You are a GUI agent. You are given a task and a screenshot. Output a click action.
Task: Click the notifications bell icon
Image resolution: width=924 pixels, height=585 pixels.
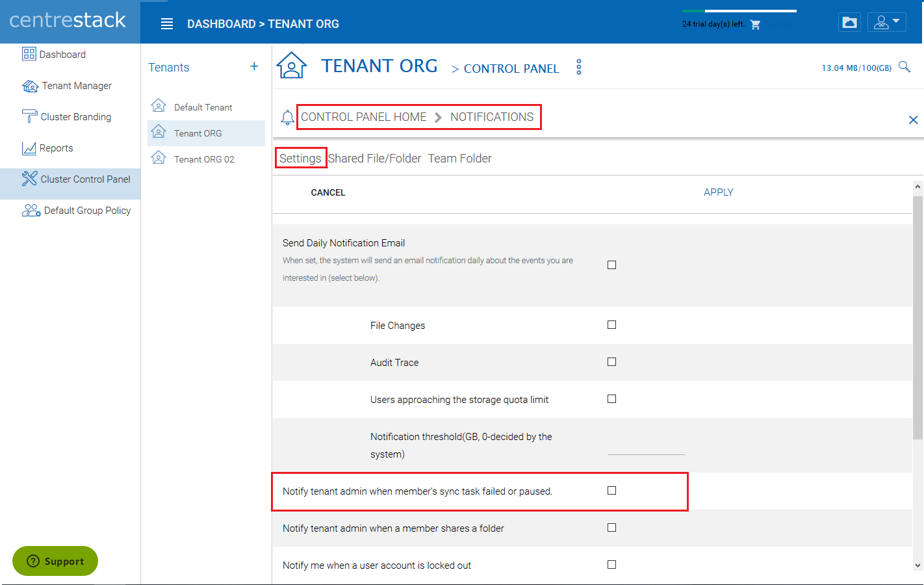(287, 118)
